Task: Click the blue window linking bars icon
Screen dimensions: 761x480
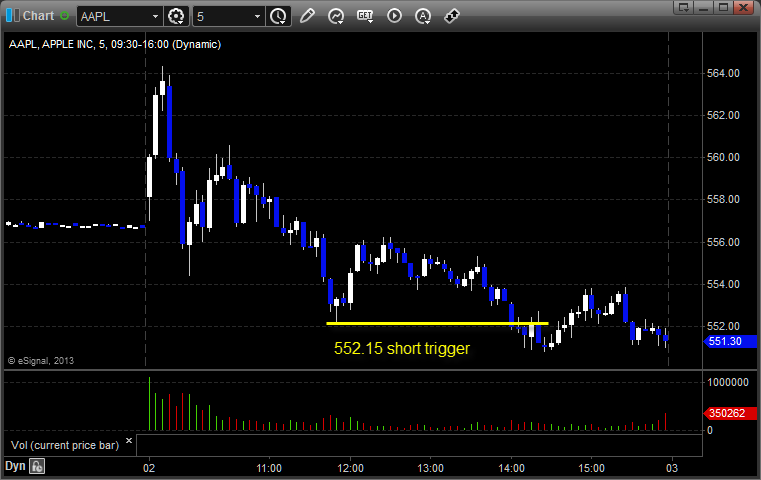Action: click(13, 16)
